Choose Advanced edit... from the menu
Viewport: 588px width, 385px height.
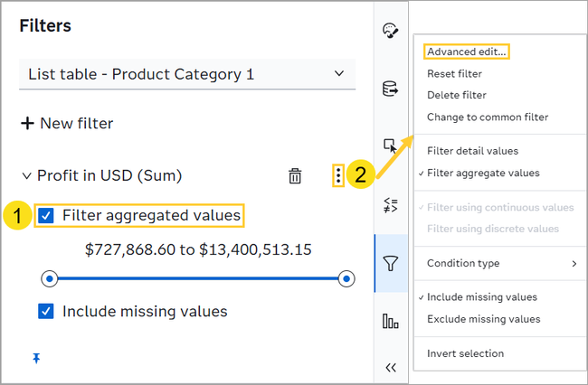click(467, 52)
